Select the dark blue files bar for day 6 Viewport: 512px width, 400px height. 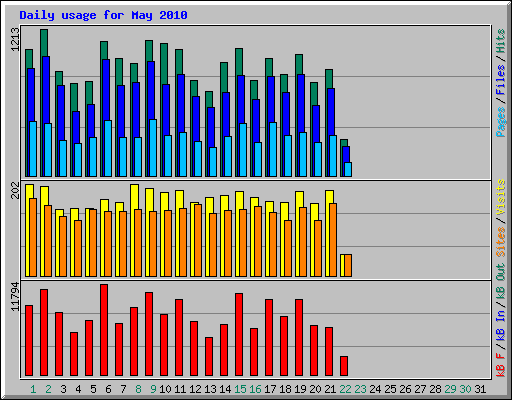click(x=106, y=90)
